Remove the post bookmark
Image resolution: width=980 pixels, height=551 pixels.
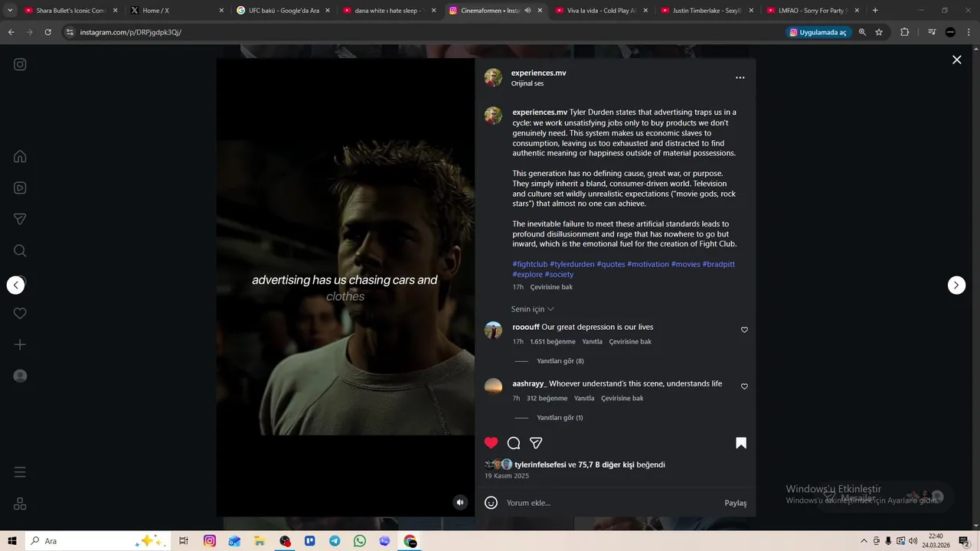(741, 442)
